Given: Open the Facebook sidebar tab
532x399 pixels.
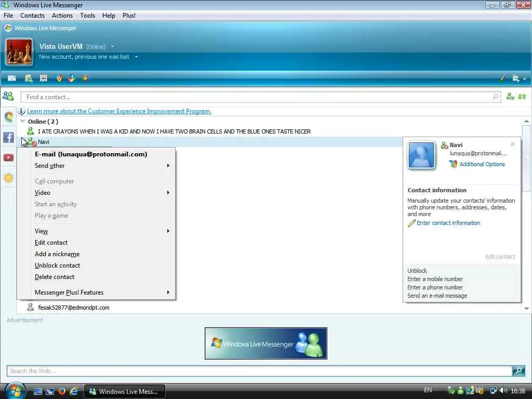Looking at the screenshot, I should coord(8,137).
